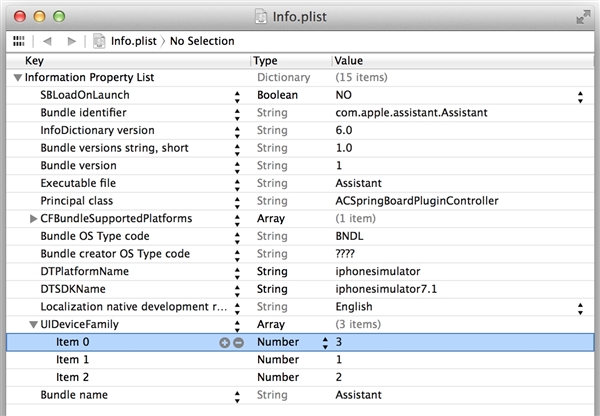Screen dimensions: 600x416
Task: Click the back navigation arrow
Action: [47, 41]
